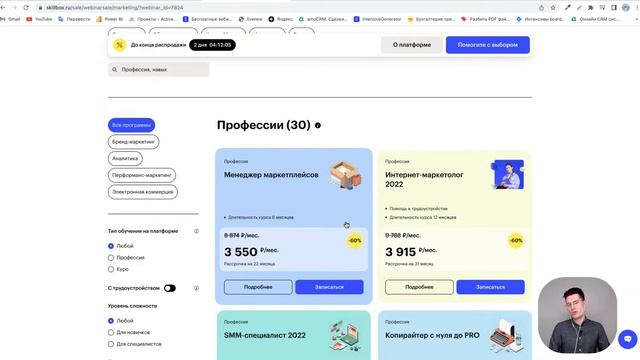640x360 pixels.
Task: Click Записаться on Интернет-маркетолог 2022 card
Action: click(x=491, y=287)
